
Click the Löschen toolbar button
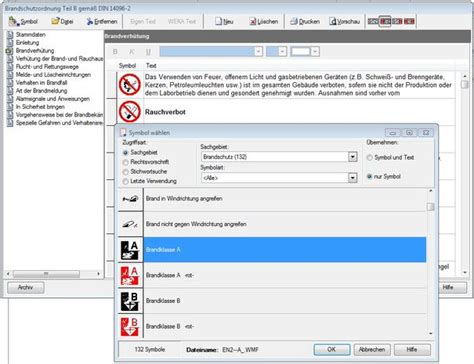pos(264,22)
